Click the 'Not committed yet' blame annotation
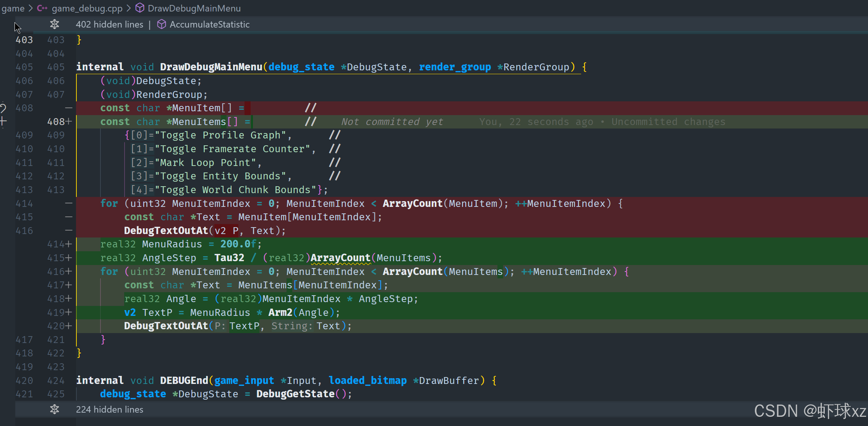This screenshot has width=868, height=426. point(392,122)
